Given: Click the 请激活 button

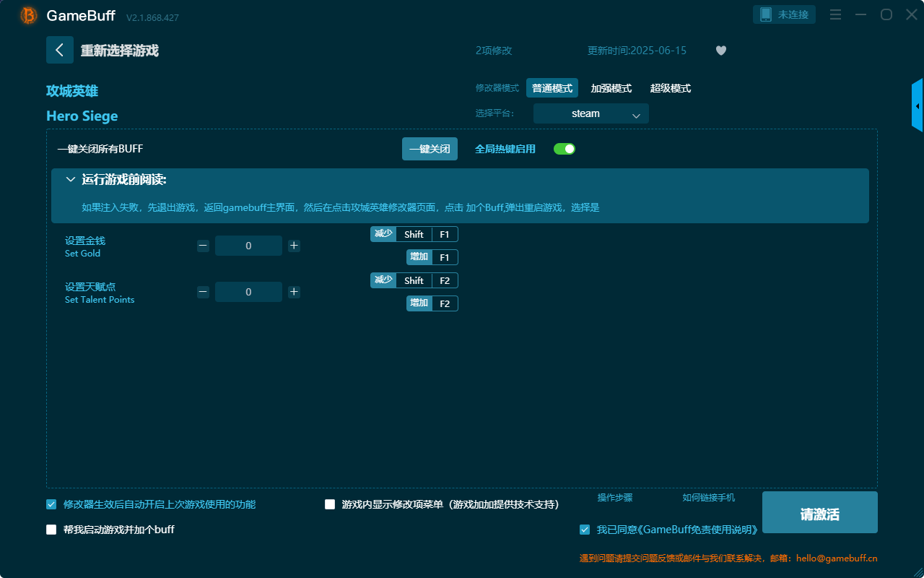Looking at the screenshot, I should (x=820, y=512).
